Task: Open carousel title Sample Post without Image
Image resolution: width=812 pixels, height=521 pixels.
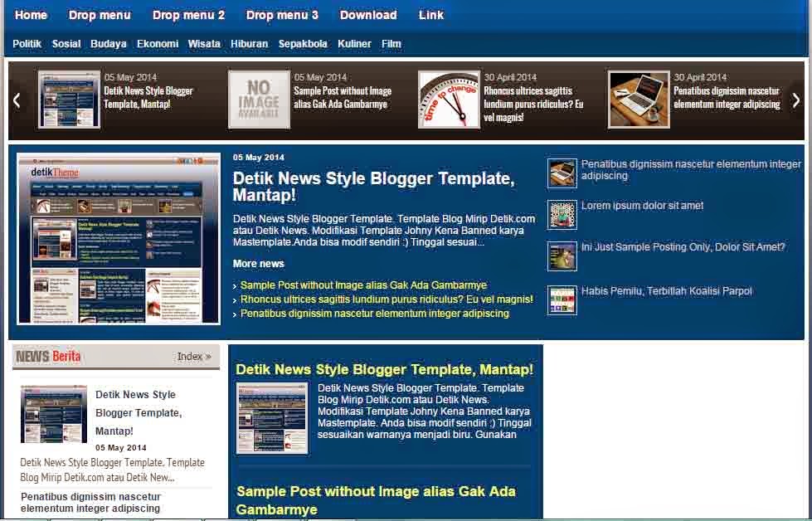Action: pos(343,97)
